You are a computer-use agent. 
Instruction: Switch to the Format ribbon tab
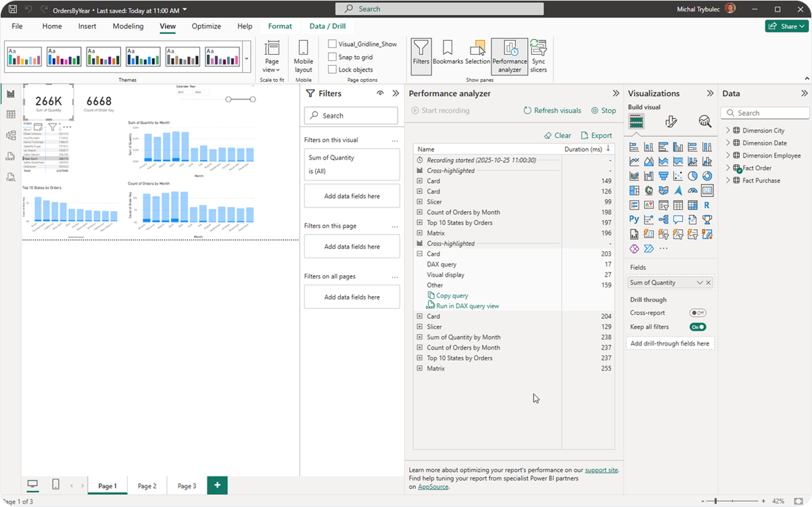click(279, 26)
